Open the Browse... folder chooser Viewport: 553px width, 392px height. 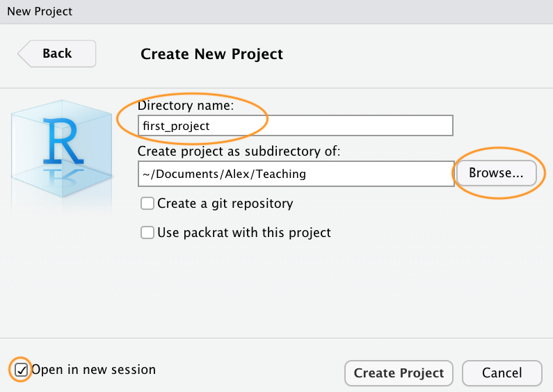495,173
